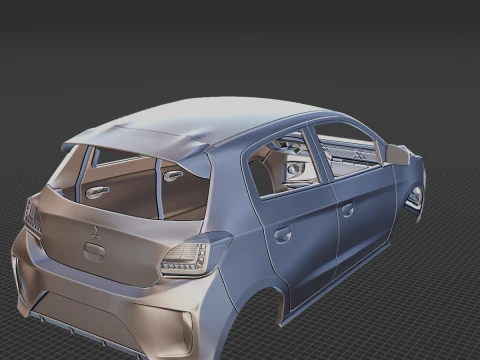480x360 pixels.
Task: Click the front headlight near wheel arch
Action: coord(415,198)
